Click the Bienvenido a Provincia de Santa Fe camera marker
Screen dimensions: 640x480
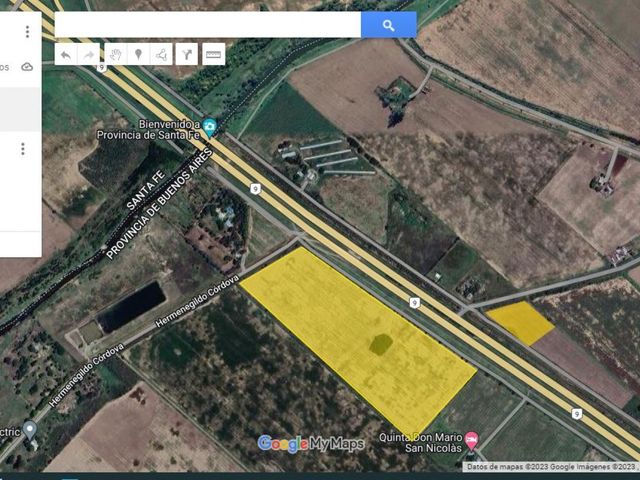(x=209, y=128)
